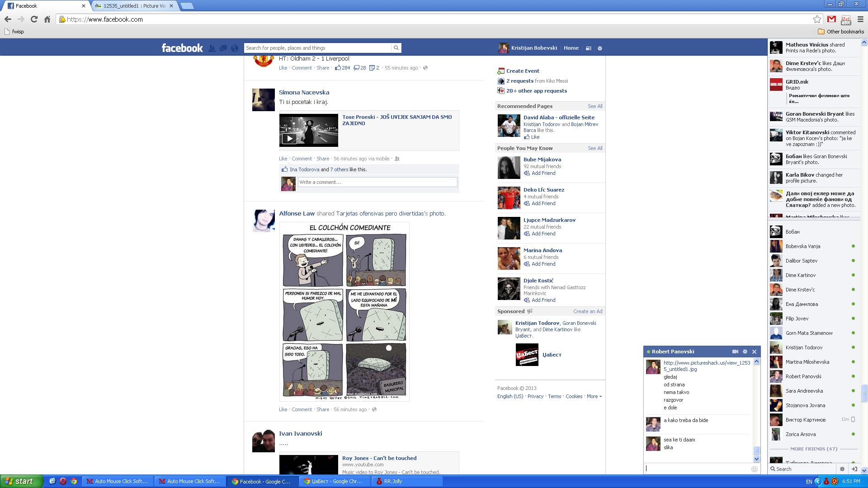
Task: Play Tose Proeski video thumbnail
Action: 308,130
